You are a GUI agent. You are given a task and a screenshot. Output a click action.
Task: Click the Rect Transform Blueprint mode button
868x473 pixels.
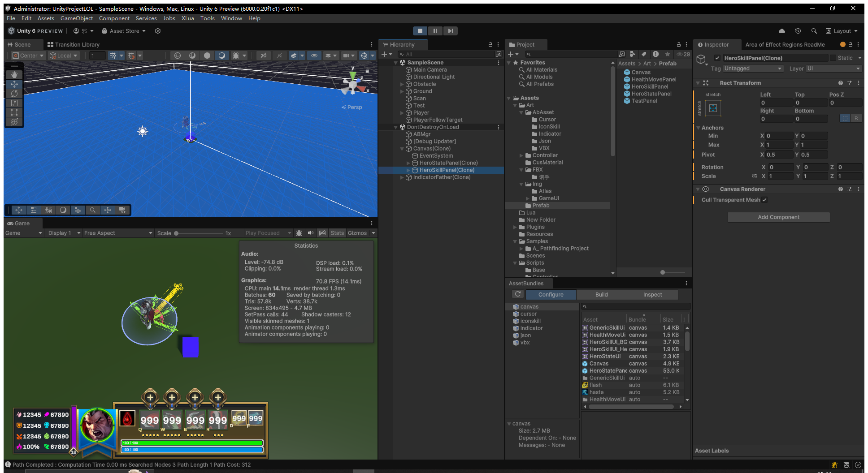point(845,119)
